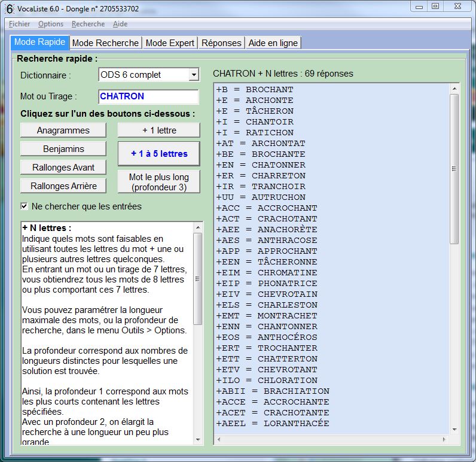This screenshot has height=462, width=476.
Task: Maximize the VocaListe window
Action: pyautogui.click(x=435, y=7)
